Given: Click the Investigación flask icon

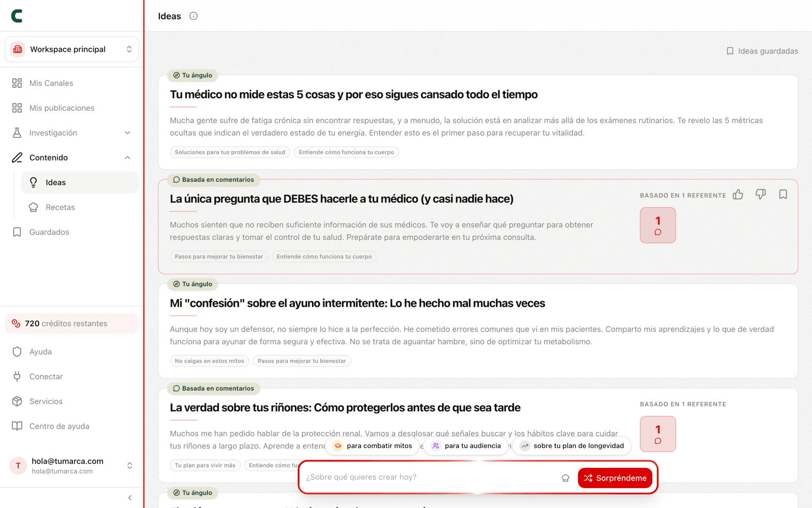Looking at the screenshot, I should [x=17, y=133].
